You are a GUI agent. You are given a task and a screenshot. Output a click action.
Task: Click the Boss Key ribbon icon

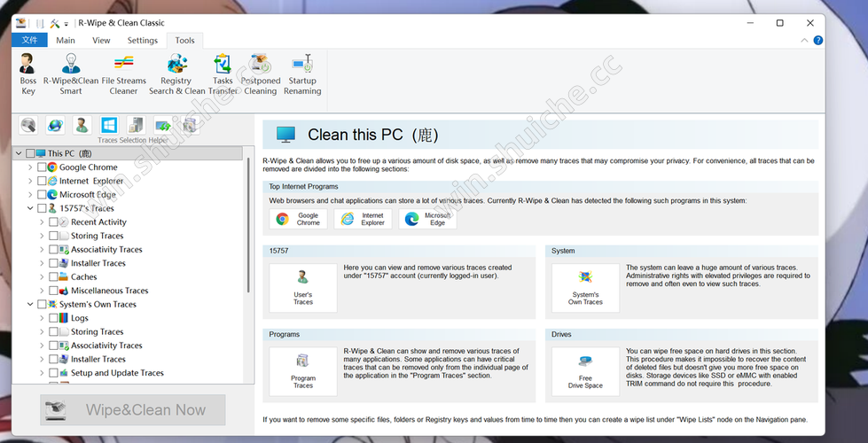coord(28,73)
